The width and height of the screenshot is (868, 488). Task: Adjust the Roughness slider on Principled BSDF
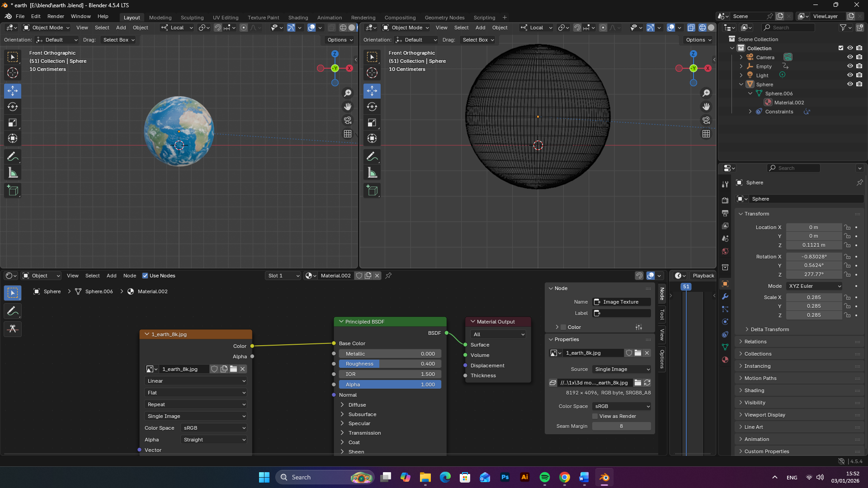[x=390, y=364]
